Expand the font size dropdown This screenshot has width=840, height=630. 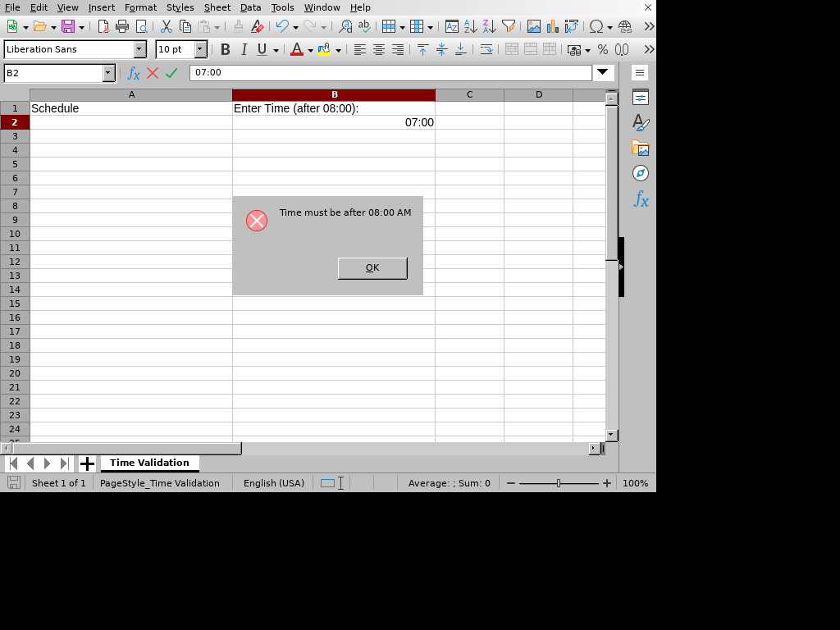coord(200,49)
